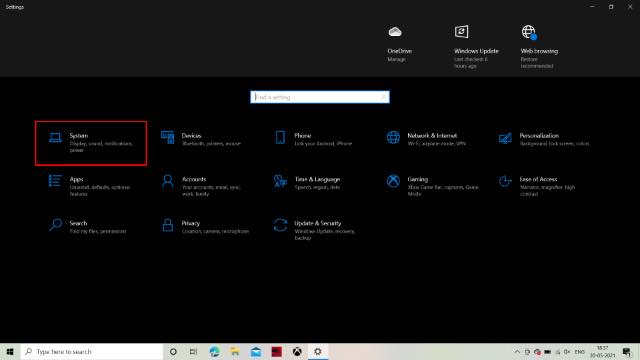Click the magnifier icon in Find a setting
This screenshot has height=360, width=640.
click(383, 97)
